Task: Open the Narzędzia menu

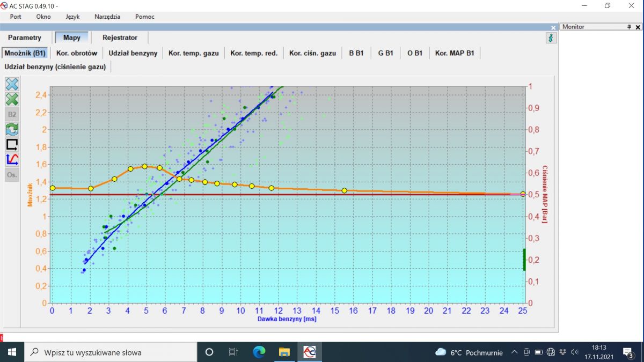Action: pyautogui.click(x=107, y=17)
